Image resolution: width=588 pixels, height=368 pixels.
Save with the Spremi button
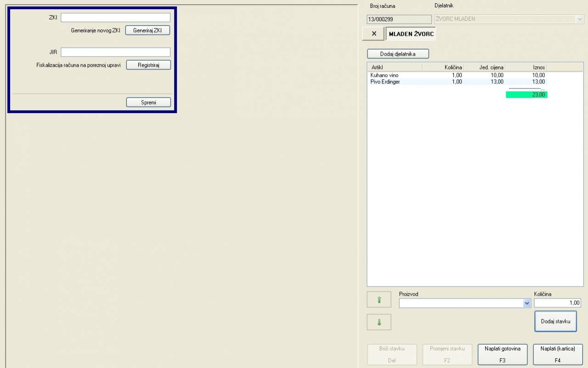tap(148, 103)
